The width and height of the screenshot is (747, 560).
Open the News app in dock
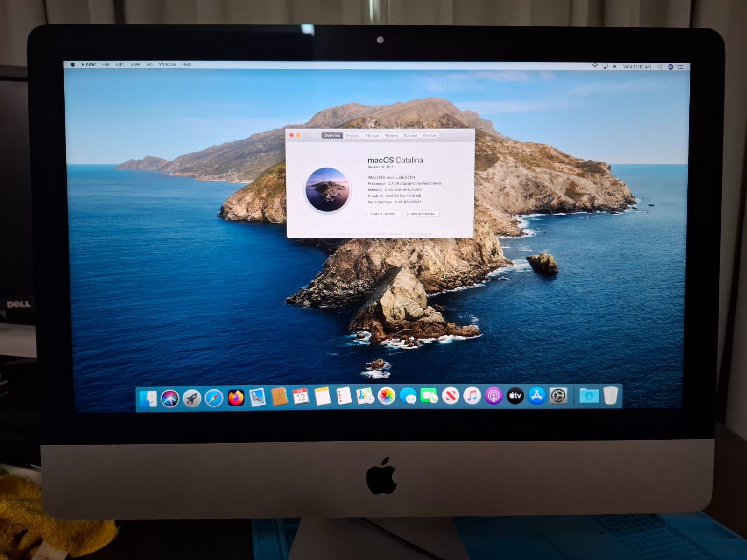[451, 396]
